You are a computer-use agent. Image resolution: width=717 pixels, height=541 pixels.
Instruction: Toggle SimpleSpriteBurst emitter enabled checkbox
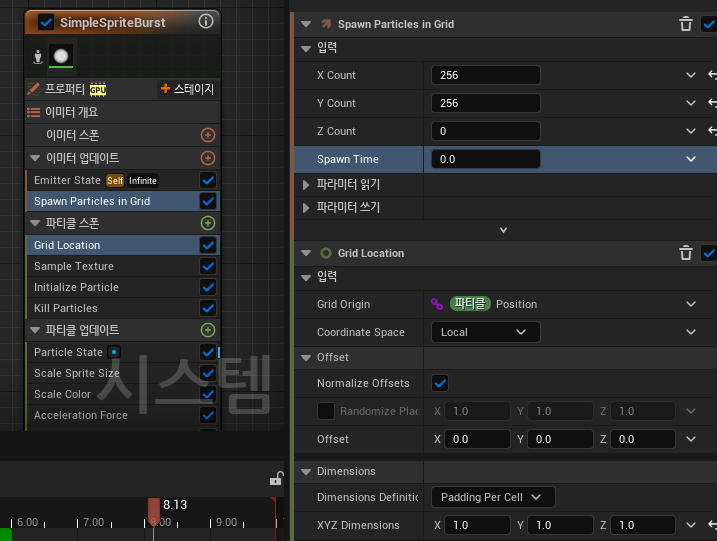tap(46, 22)
